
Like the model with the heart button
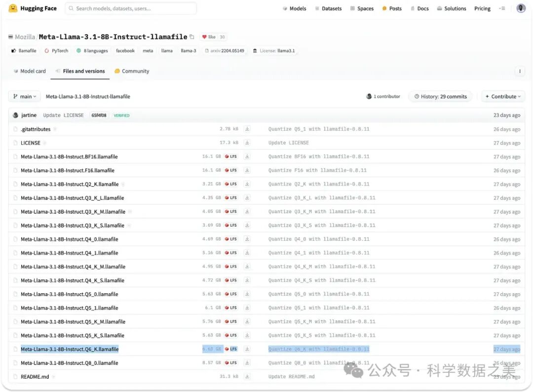209,37
